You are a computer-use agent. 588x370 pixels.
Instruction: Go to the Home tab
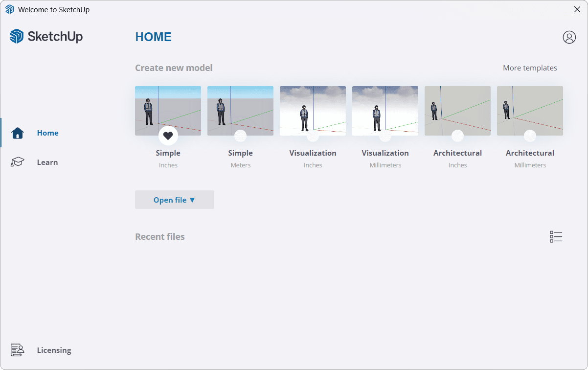pos(47,133)
